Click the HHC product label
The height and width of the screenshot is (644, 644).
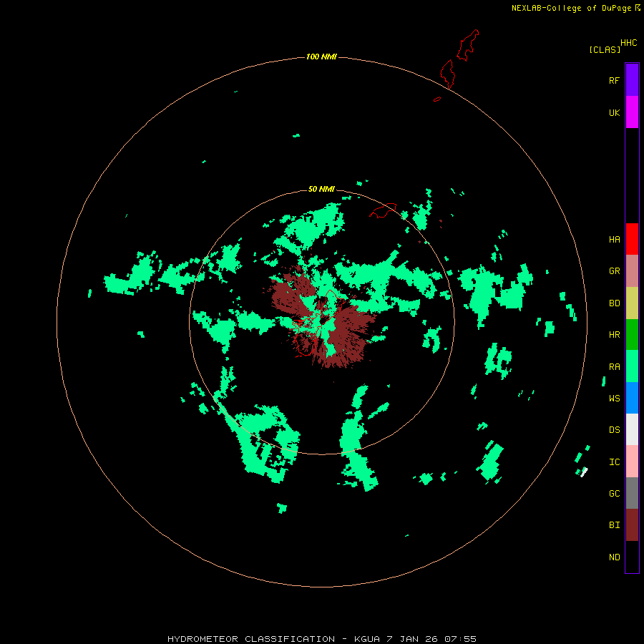coord(629,43)
